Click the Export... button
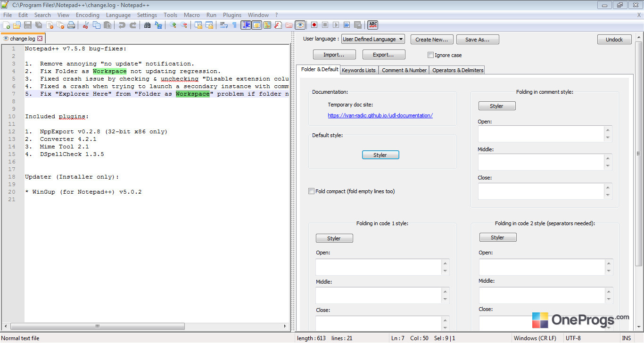 [383, 55]
